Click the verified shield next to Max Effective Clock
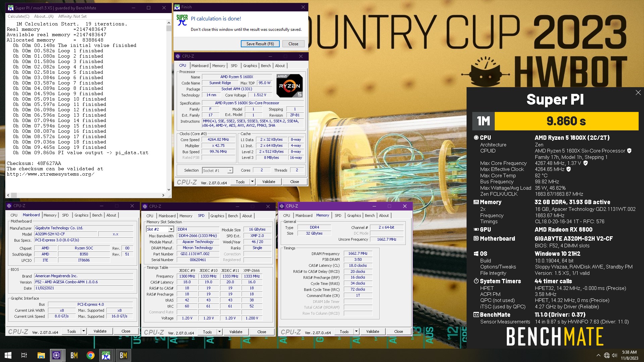644x362 pixels. click(569, 169)
